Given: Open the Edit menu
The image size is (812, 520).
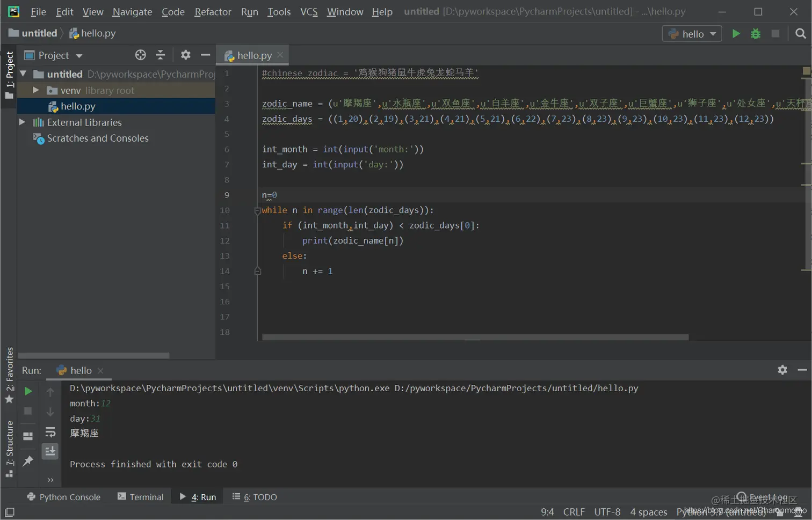Looking at the screenshot, I should [x=64, y=11].
